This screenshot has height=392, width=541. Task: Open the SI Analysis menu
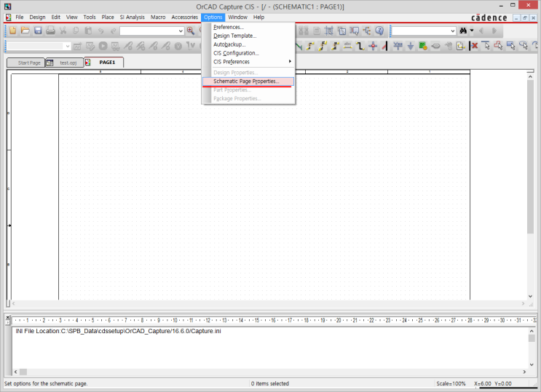[x=132, y=17]
